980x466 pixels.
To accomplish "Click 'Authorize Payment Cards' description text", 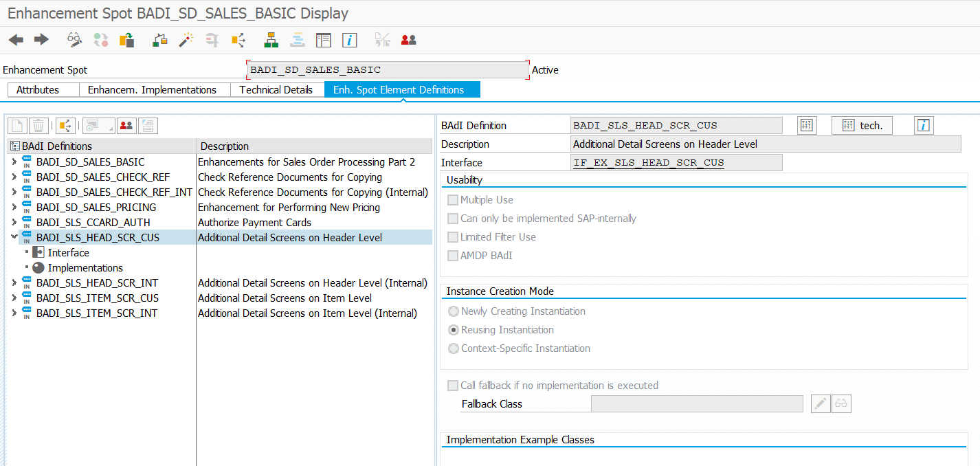I will [255, 223].
